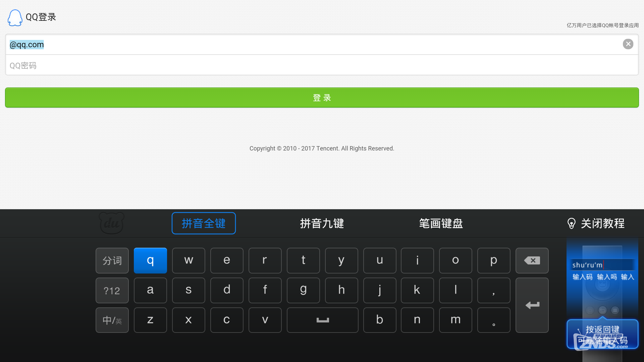Image resolution: width=644 pixels, height=362 pixels.
Task: Switch to 拼音九键 keyboard tab
Action: click(x=322, y=223)
